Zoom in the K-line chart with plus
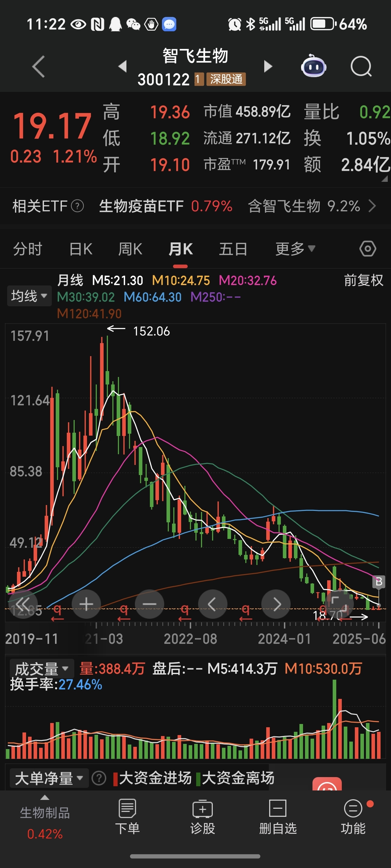This screenshot has width=391, height=868. pyautogui.click(x=86, y=604)
